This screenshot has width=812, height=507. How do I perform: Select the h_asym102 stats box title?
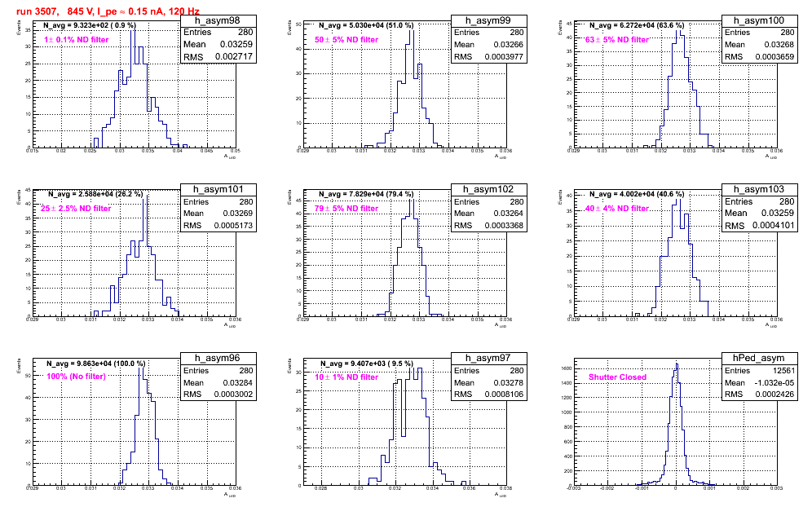[488, 190]
